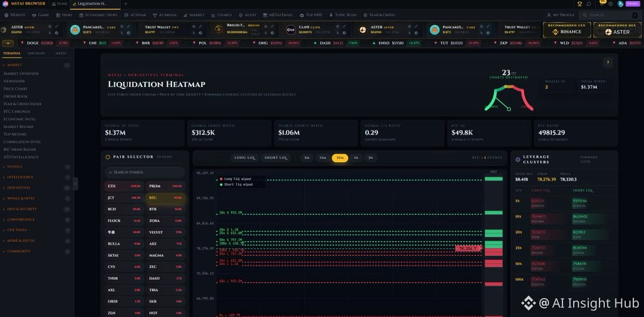The image size is (644, 317).
Task: Click the CLIPX token logo
Action: point(291,30)
